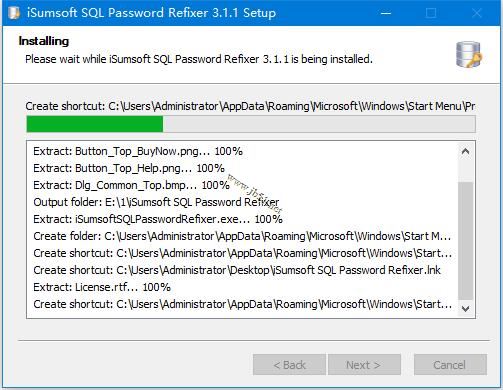Click the log list scrollbar thumb

tap(466, 241)
